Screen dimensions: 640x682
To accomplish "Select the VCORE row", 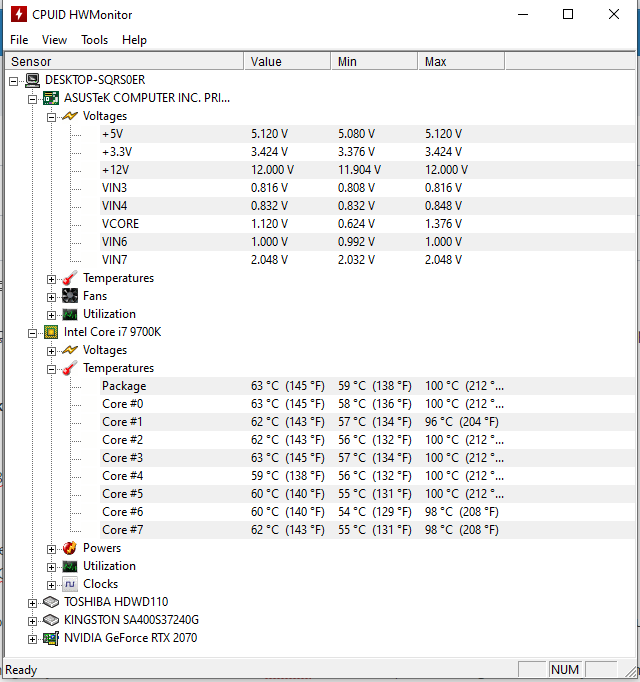I will tap(367, 224).
